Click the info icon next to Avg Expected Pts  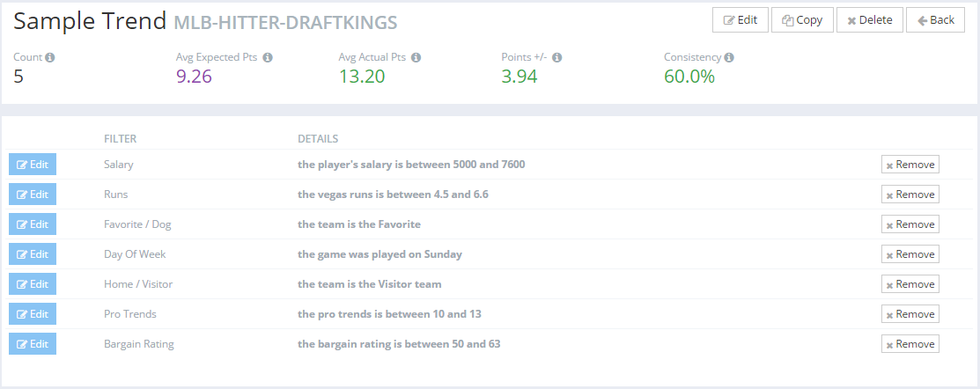268,57
